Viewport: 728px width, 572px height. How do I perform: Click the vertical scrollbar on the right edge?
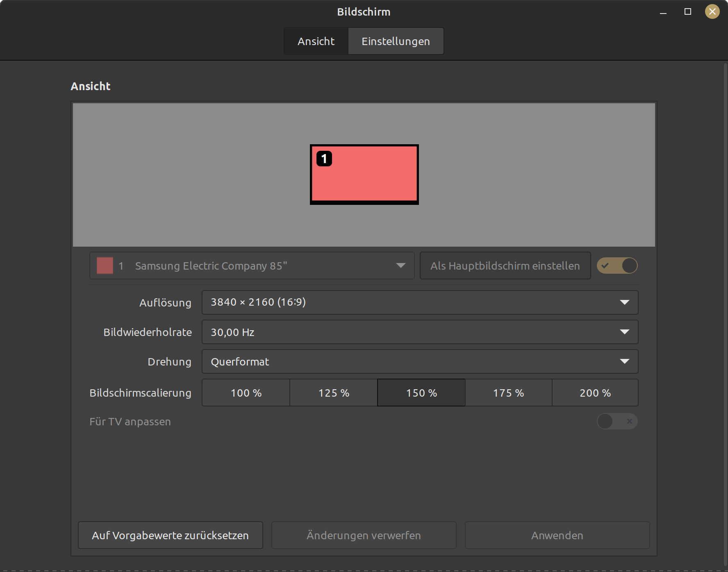click(x=725, y=316)
